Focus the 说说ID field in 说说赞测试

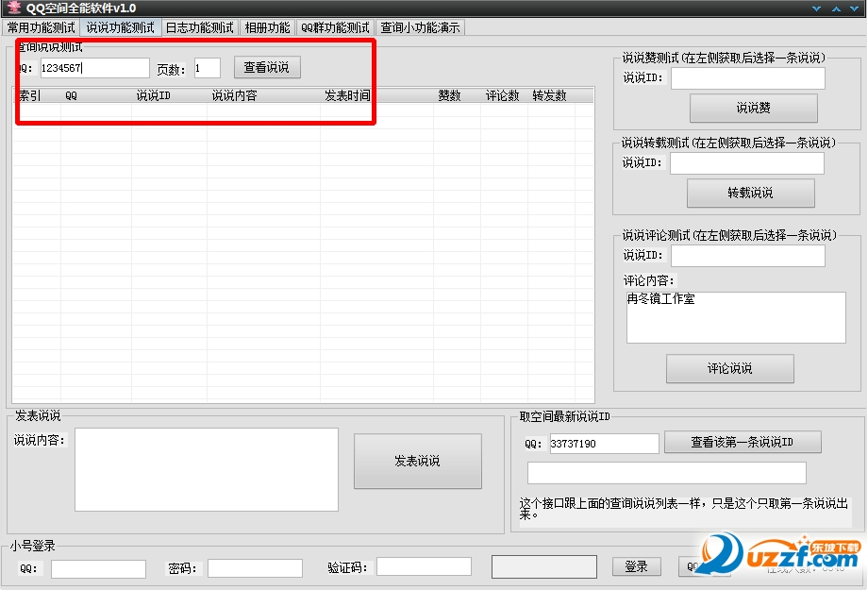click(x=748, y=78)
